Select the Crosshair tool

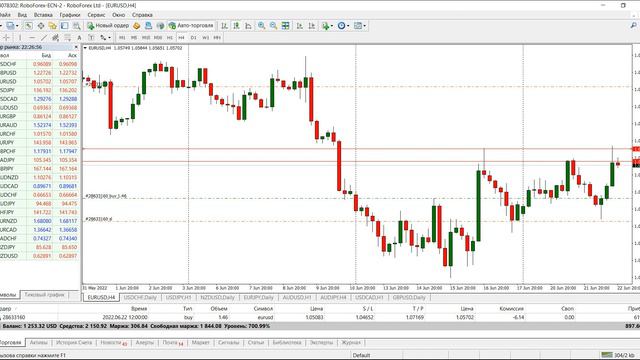6,38
